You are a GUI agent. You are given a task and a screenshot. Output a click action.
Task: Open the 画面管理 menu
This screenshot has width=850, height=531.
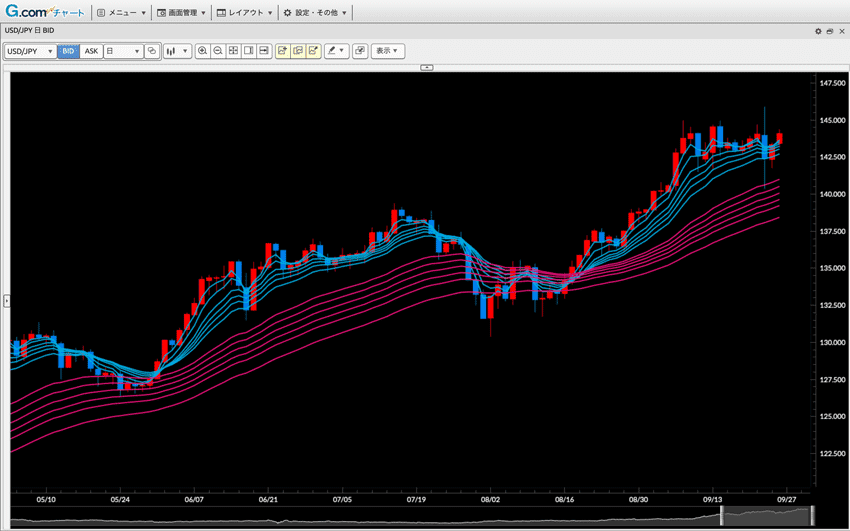181,12
